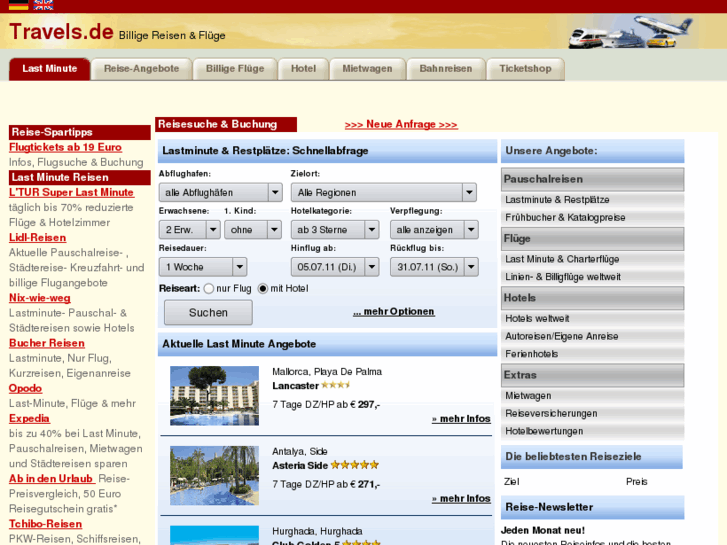Open 'mehr Infos' for Asteria Side
This screenshot has height=545, width=727.
click(x=461, y=499)
